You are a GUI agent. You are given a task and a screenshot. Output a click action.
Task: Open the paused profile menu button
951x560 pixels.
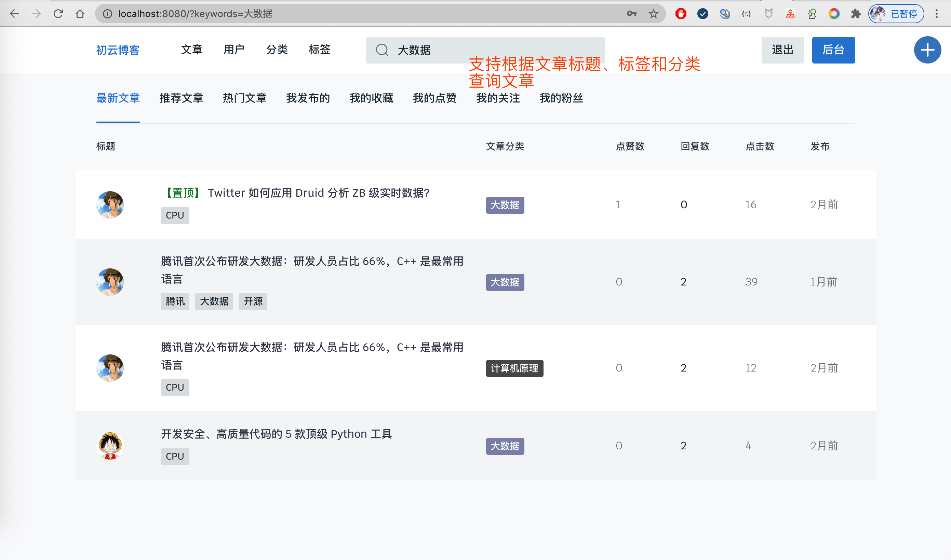tap(896, 14)
